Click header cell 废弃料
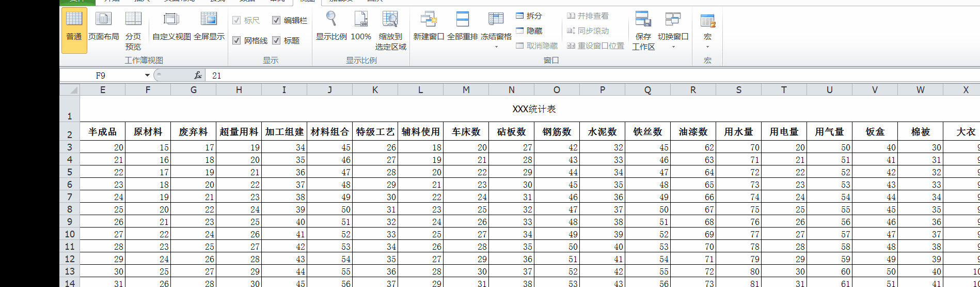Viewport: 980px width, 287px height. (x=194, y=132)
